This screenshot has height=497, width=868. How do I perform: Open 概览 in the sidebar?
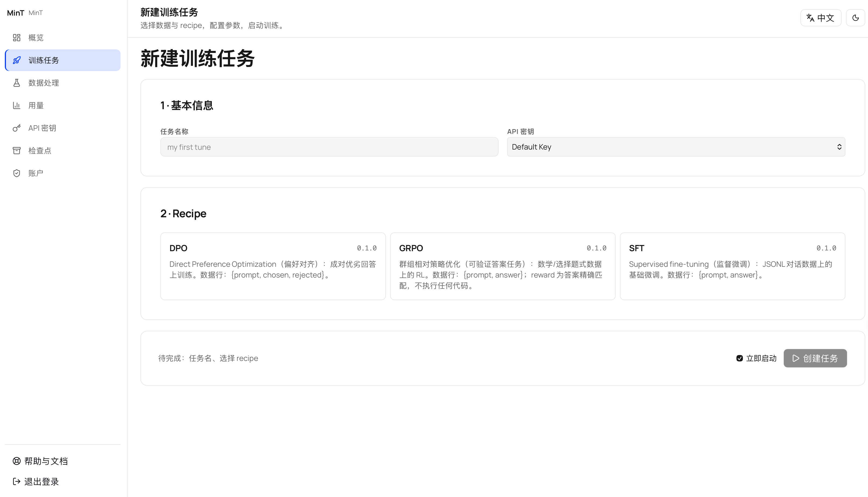coord(63,38)
